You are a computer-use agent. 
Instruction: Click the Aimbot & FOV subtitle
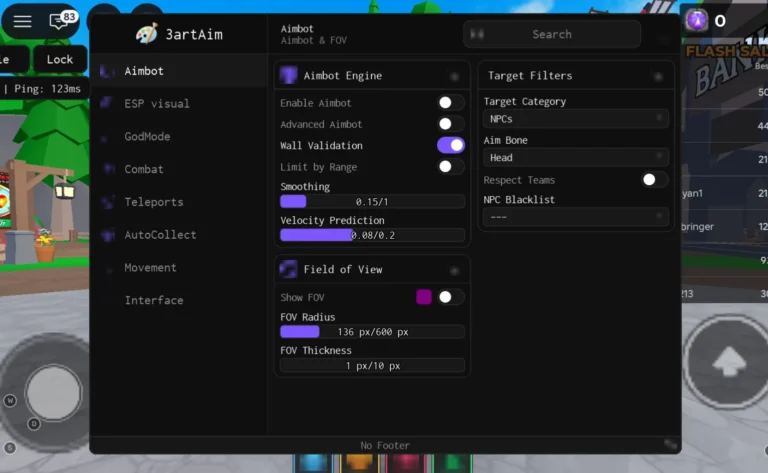[313, 40]
